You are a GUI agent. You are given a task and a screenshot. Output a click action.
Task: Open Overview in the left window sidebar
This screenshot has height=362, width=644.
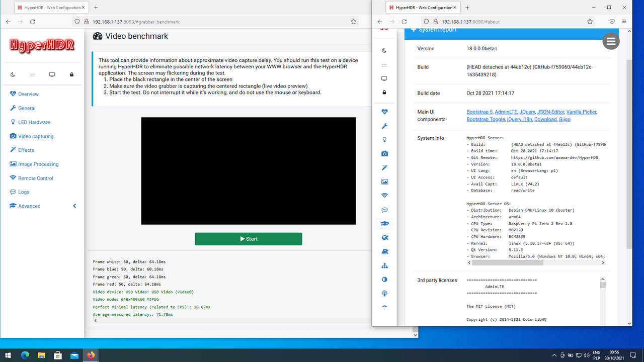point(24,94)
